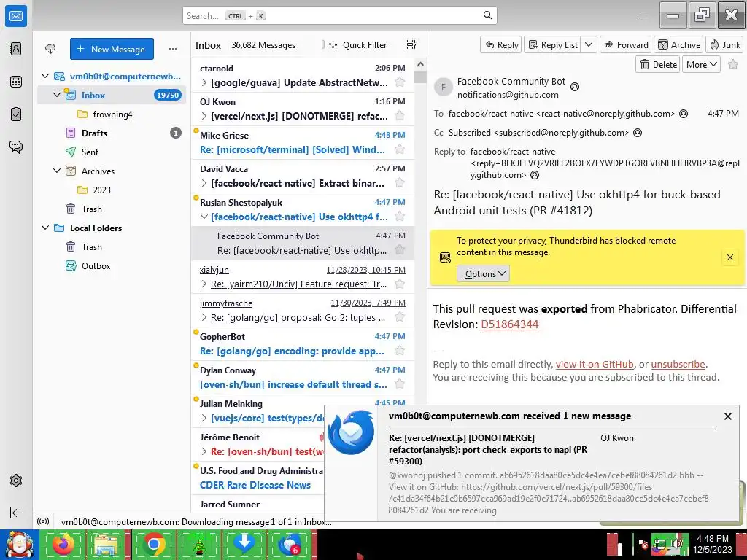This screenshot has height=560, width=747.
Task: Star the Mike Griese terminal message
Action: pyautogui.click(x=400, y=149)
